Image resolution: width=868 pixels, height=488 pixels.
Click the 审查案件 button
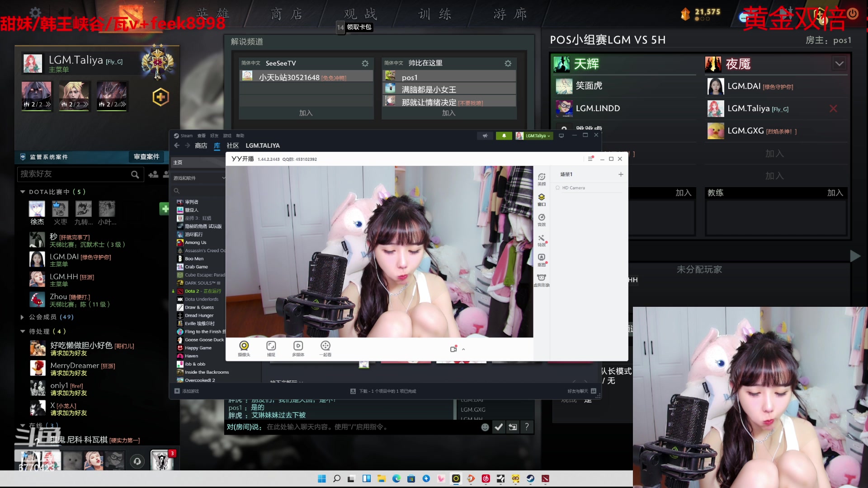(146, 157)
